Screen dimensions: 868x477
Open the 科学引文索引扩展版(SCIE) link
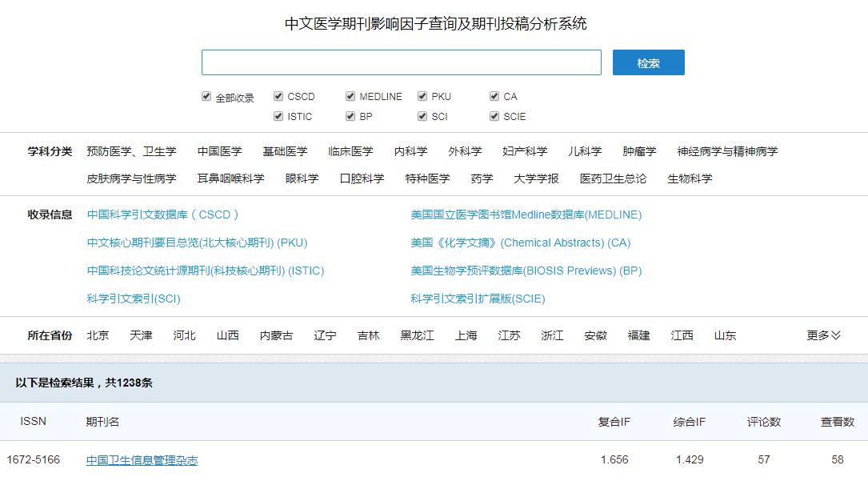[x=478, y=299]
